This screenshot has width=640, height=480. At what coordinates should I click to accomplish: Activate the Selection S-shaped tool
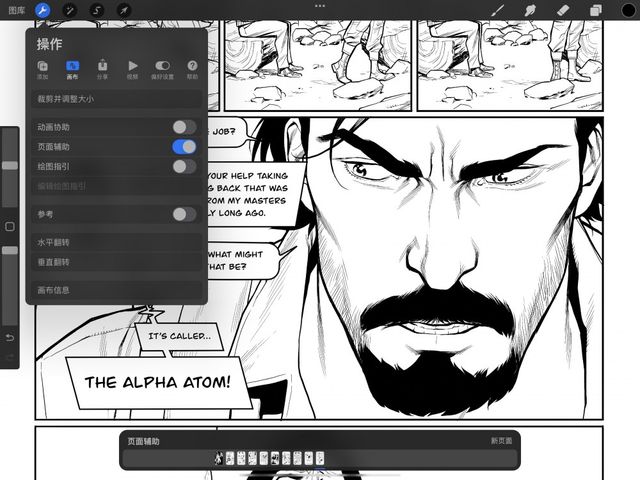(x=96, y=10)
